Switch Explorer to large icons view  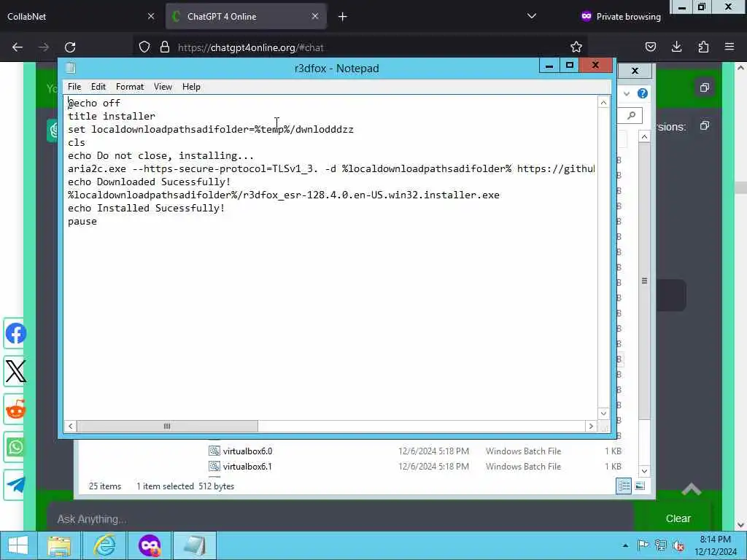pyautogui.click(x=640, y=486)
